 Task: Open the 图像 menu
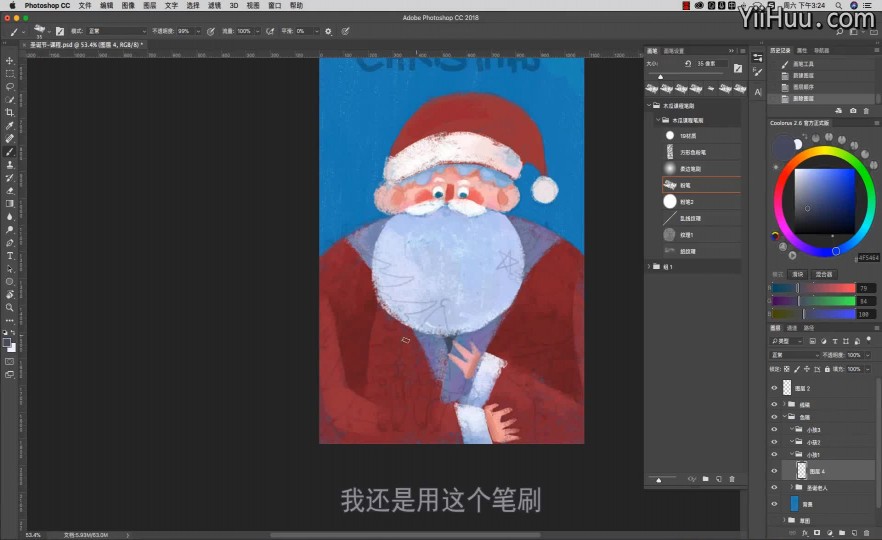[128, 6]
